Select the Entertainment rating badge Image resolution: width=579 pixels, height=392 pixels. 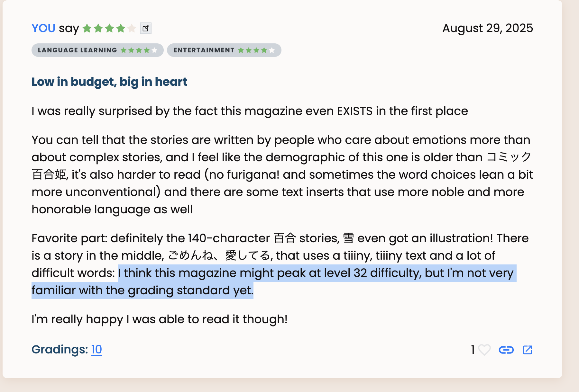click(204, 50)
